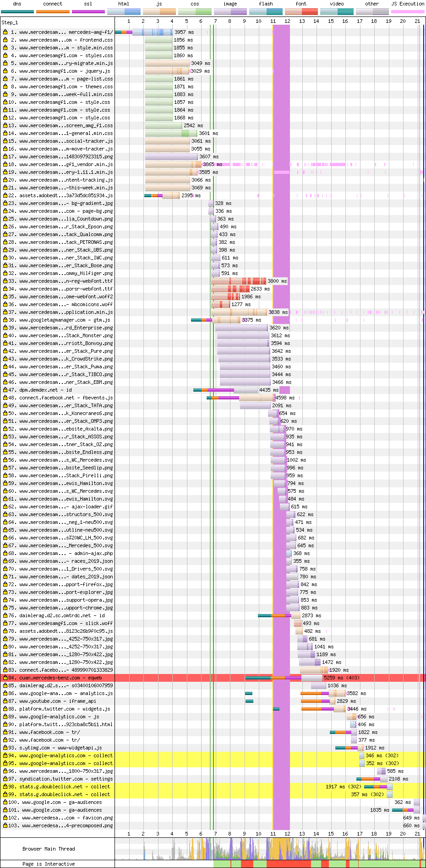The image size is (426, 868).
Task: Select the lock icon next to jquery.js
Action: [x=5, y=71]
